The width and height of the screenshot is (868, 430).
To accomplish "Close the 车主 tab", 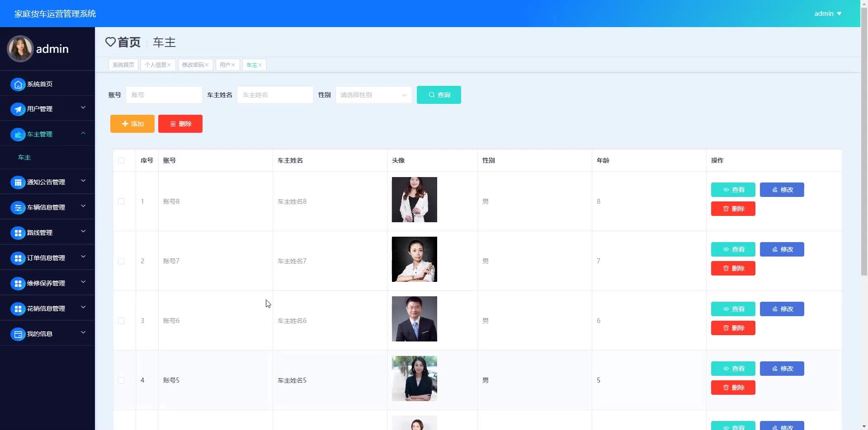I will point(260,65).
